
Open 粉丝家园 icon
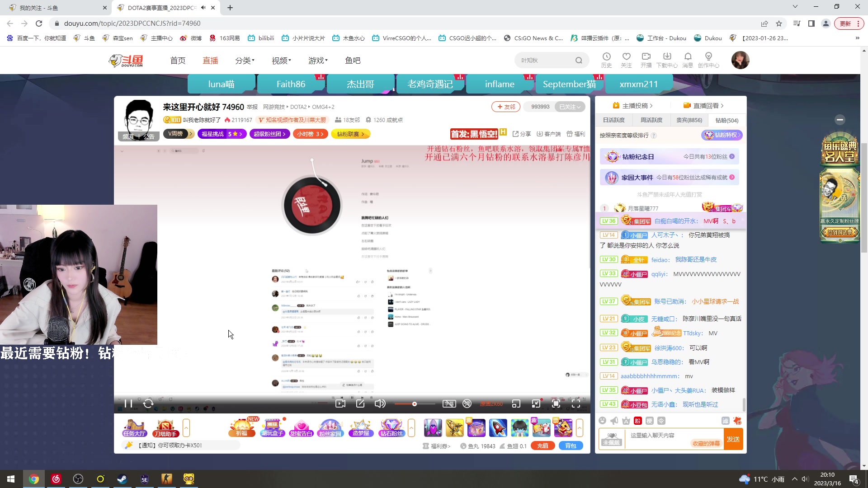point(330,428)
